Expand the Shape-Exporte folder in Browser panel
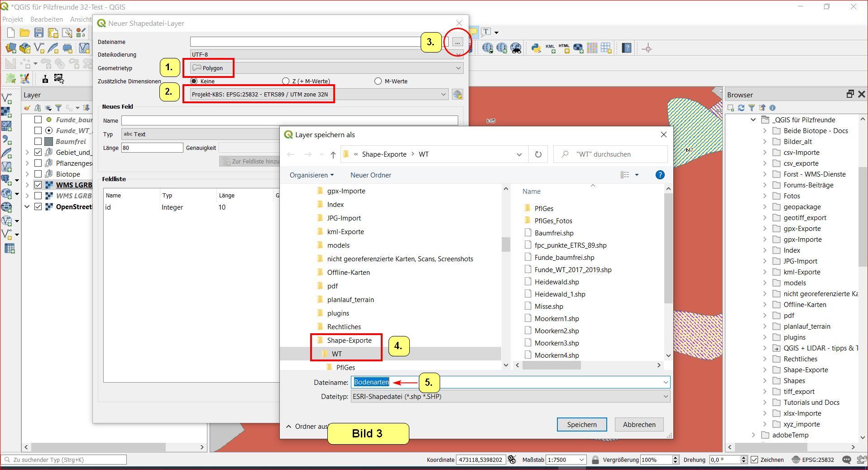 coord(765,370)
